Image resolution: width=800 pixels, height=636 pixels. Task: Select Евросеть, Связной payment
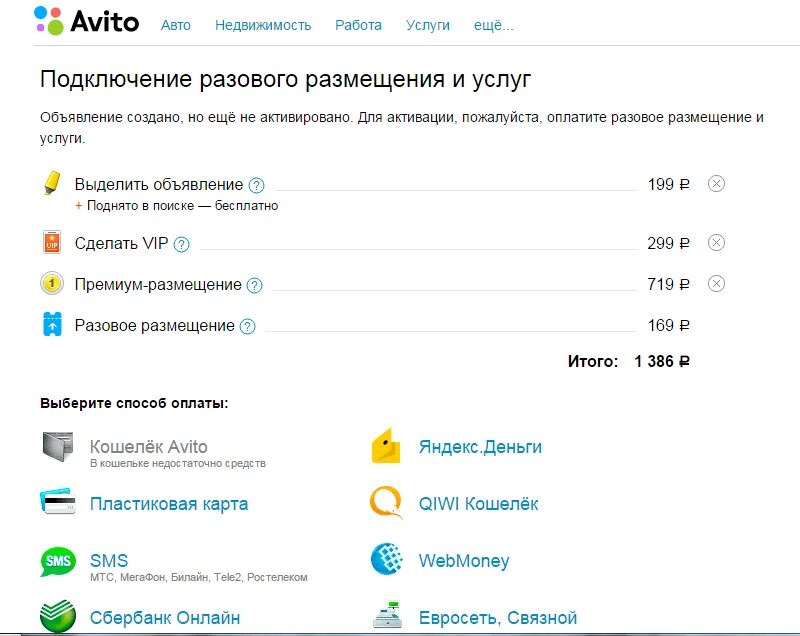click(498, 618)
